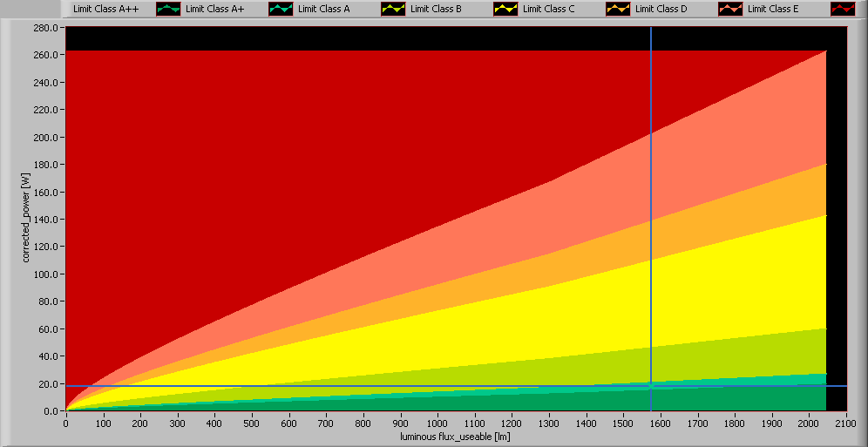
Task: Select the 'Limit Class A++' legend label
Action: click(105, 9)
